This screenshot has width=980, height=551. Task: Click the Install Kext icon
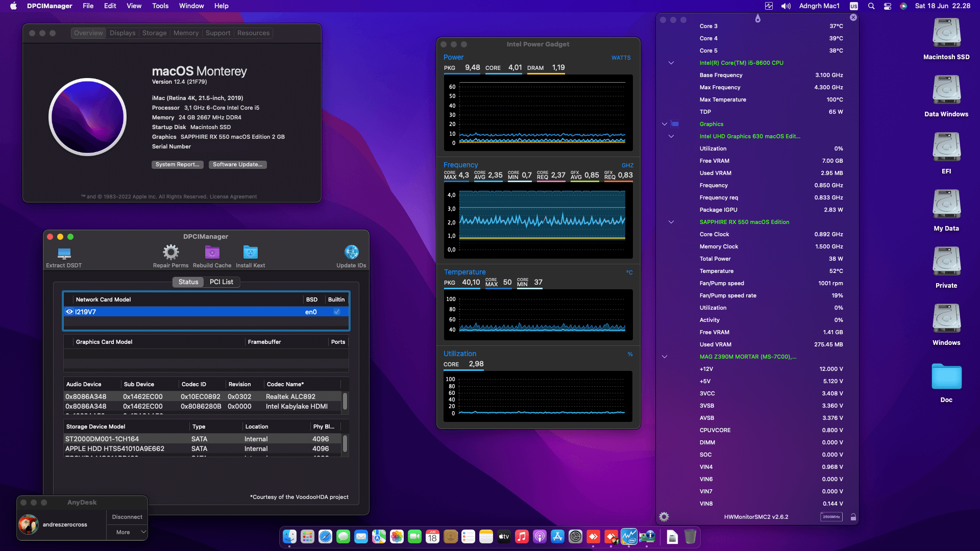(250, 252)
